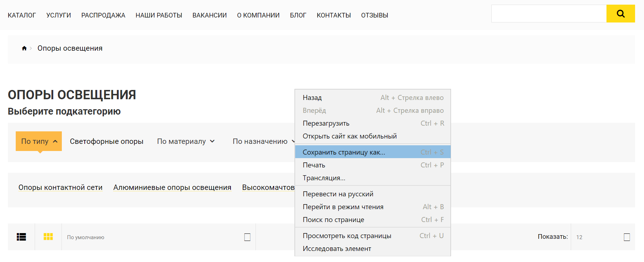Choose 'Печать' from the context menu
This screenshot has height=262, width=644.
tap(314, 165)
